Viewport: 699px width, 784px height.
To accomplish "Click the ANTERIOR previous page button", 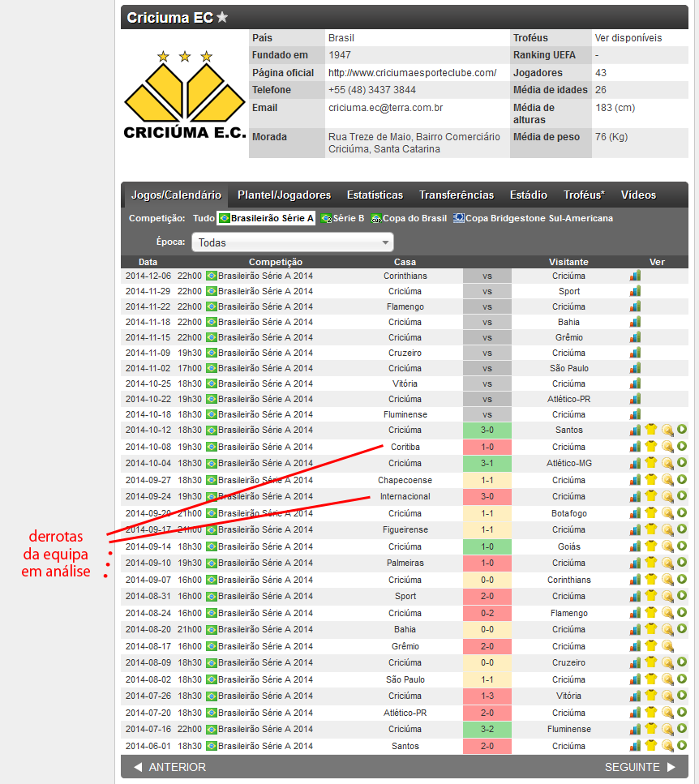I will tap(169, 767).
